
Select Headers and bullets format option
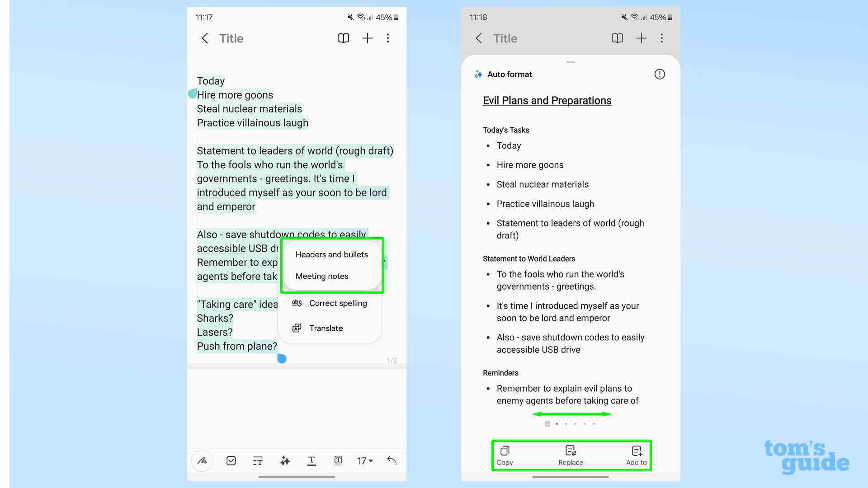(331, 254)
